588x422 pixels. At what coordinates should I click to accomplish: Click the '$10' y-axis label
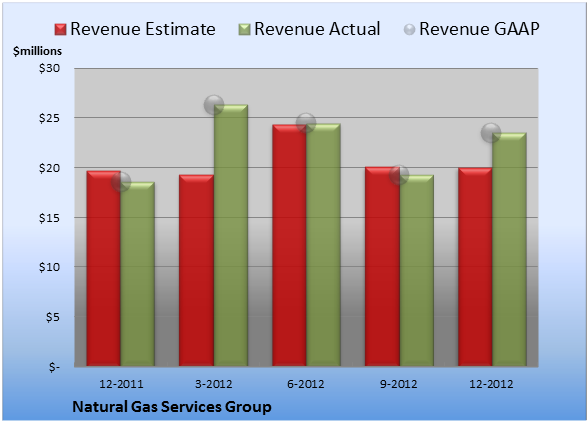[x=50, y=267]
